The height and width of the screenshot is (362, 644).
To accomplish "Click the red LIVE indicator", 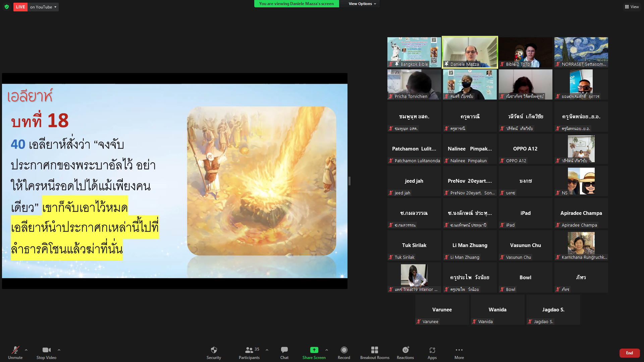I will [20, 7].
